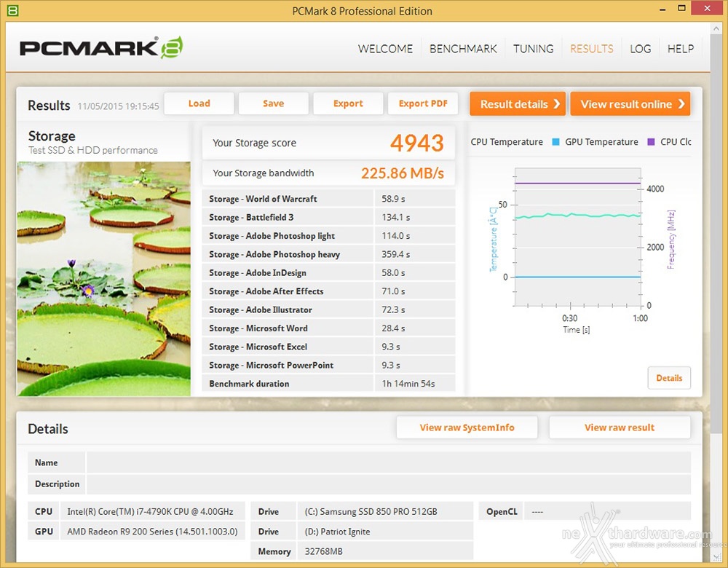
Task: Click the Patriot Ignite drive value
Action: pos(338,532)
